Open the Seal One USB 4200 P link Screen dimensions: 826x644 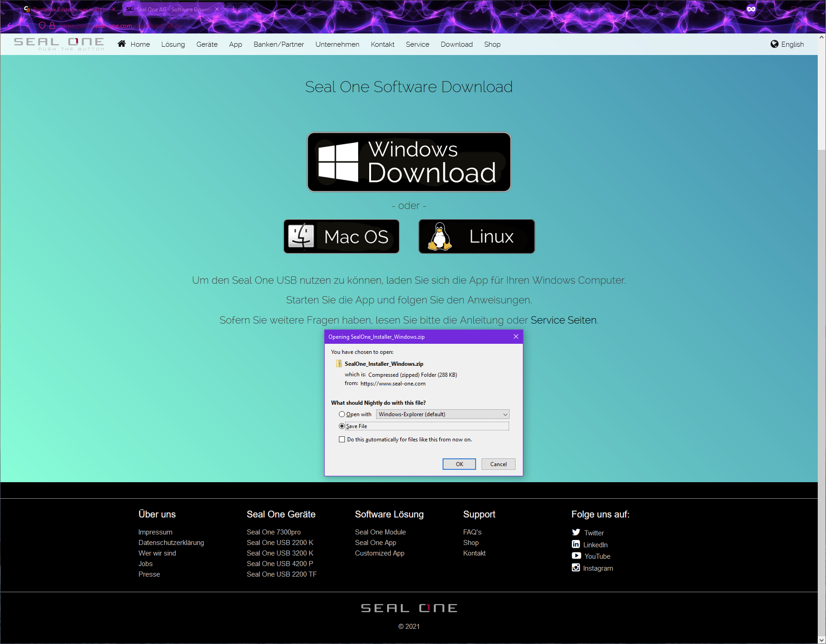[280, 564]
